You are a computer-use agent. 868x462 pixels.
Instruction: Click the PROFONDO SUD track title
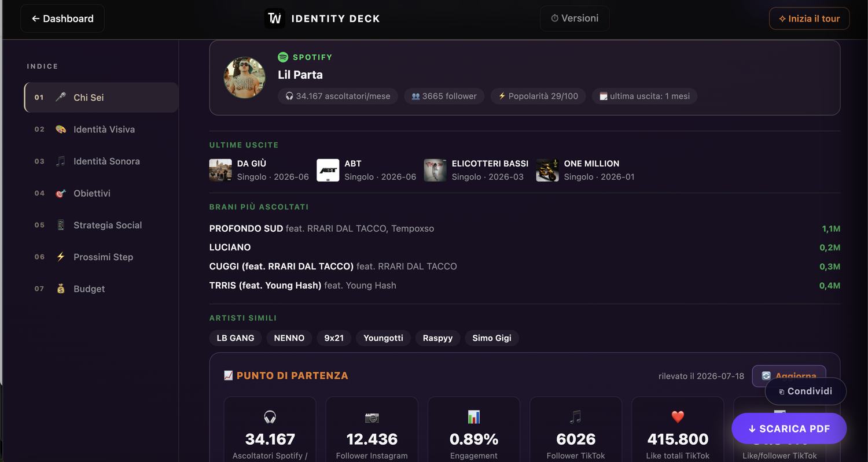coord(246,228)
